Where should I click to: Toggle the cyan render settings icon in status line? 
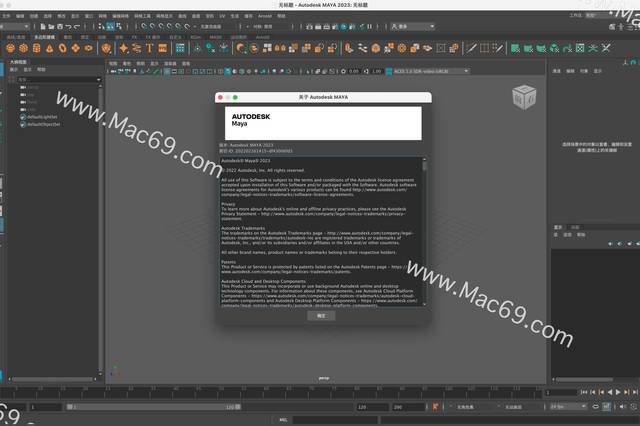coord(344,27)
